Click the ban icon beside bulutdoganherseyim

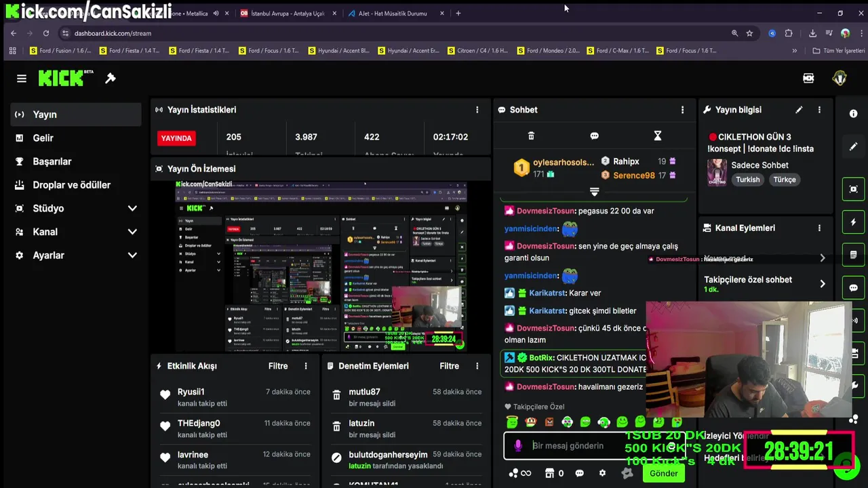[336, 458]
